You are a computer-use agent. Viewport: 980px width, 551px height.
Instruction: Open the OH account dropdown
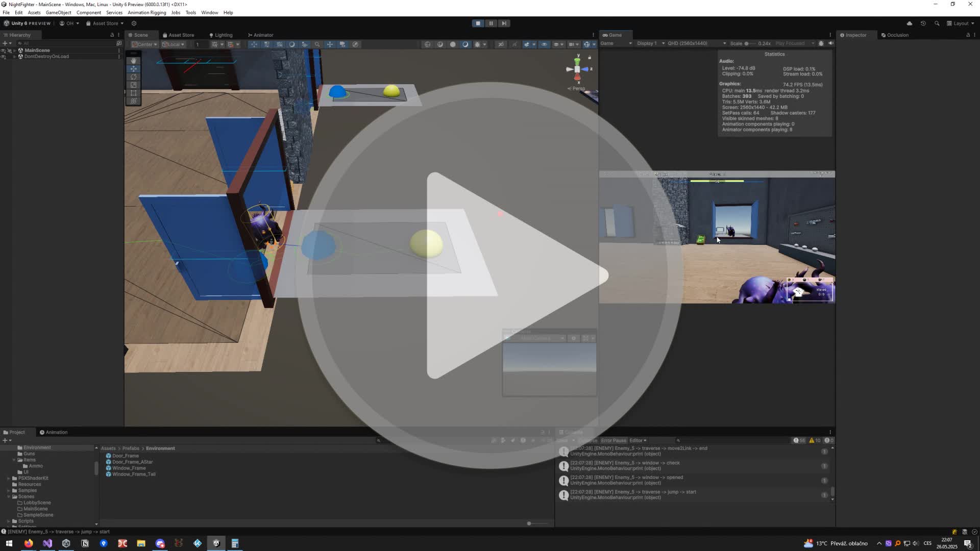click(69, 23)
